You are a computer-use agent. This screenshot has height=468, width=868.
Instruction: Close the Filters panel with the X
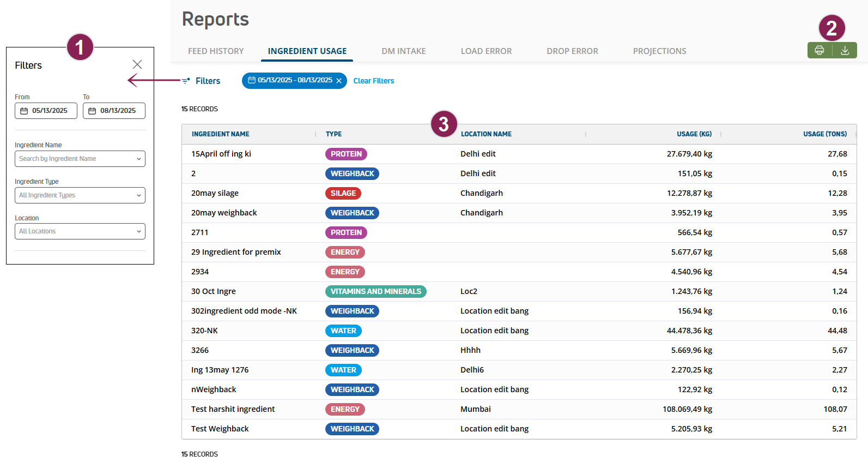[x=137, y=64]
